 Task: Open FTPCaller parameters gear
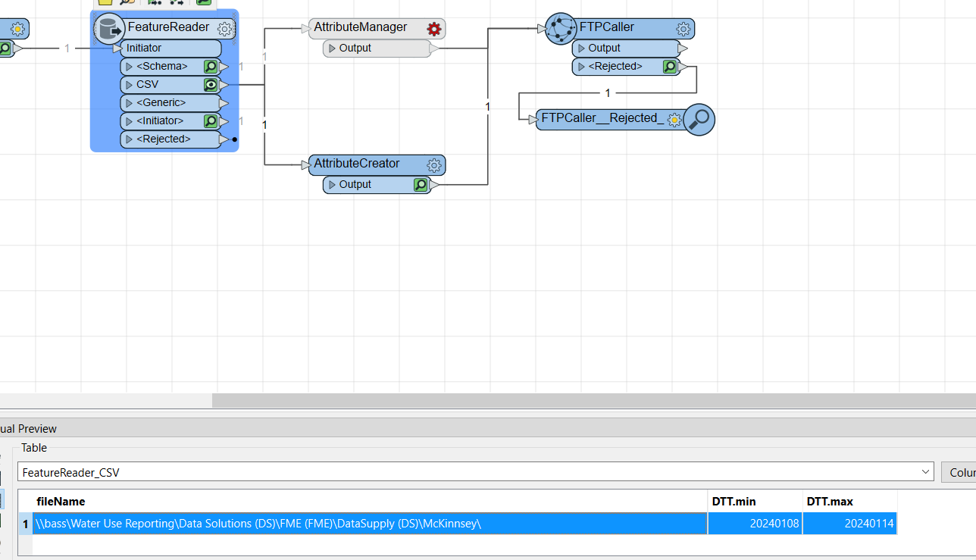tap(684, 29)
